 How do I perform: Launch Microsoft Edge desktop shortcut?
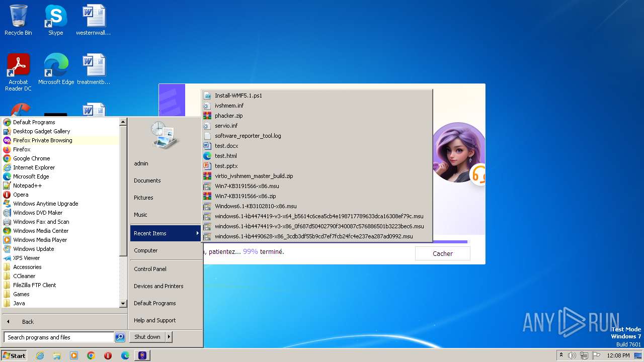coord(56,69)
